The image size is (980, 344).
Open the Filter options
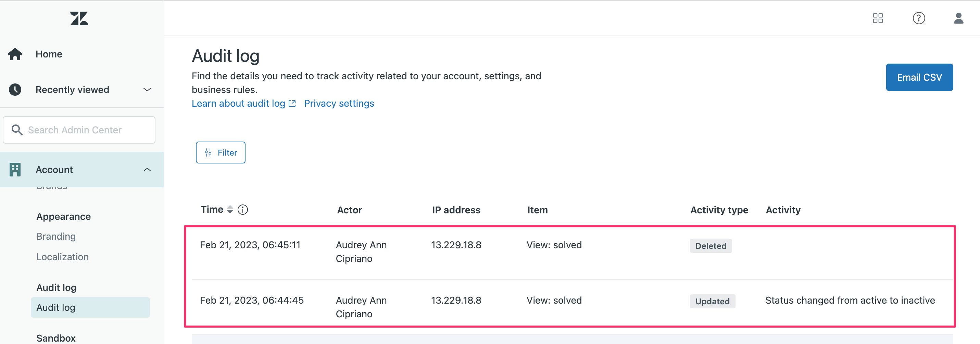click(220, 153)
